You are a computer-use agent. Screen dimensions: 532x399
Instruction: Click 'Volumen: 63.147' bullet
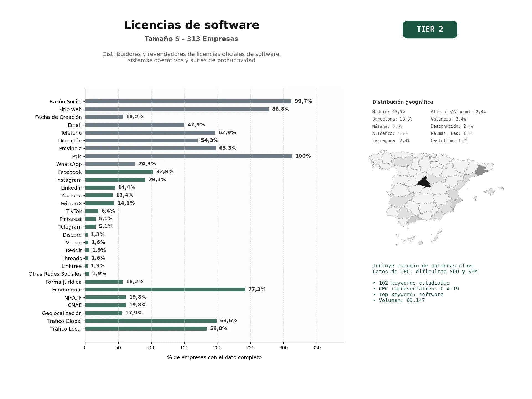(x=399, y=300)
